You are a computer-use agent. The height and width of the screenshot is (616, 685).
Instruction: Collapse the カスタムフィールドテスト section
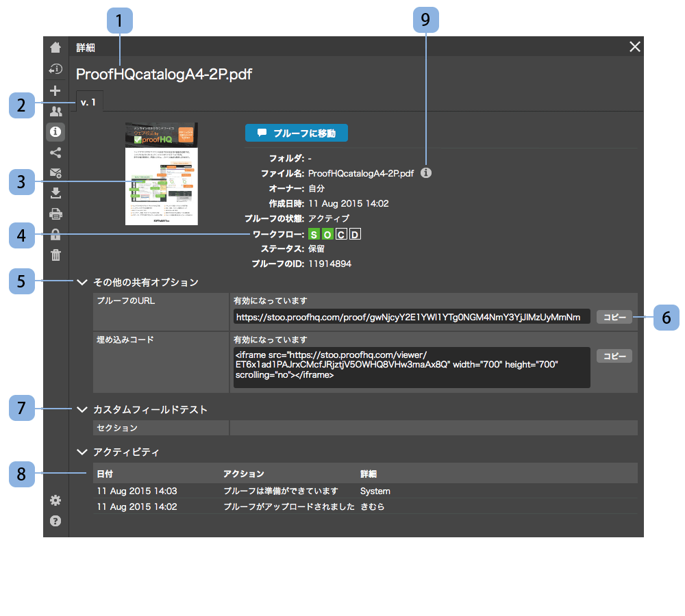(x=83, y=409)
